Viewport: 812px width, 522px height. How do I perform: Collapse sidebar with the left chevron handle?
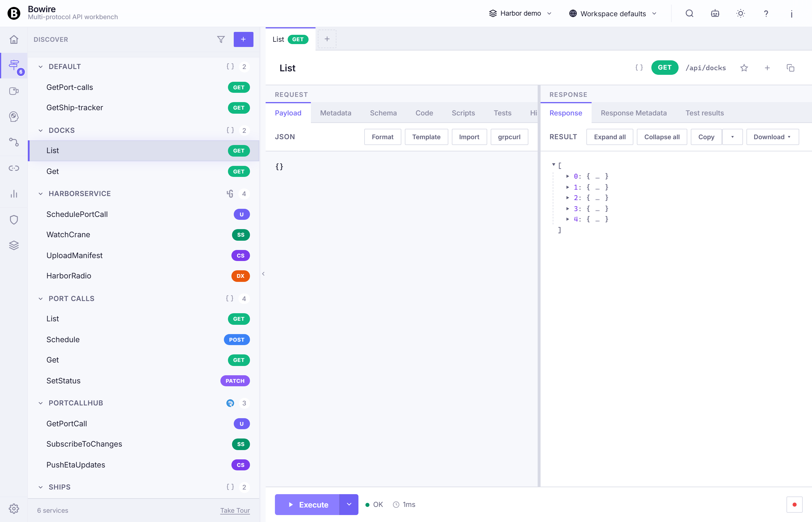pos(263,273)
